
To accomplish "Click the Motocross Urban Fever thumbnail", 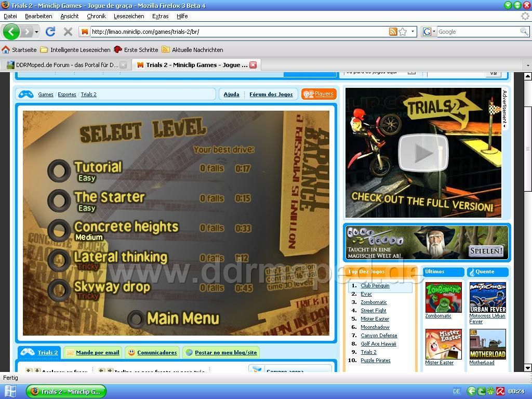I will [x=487, y=297].
